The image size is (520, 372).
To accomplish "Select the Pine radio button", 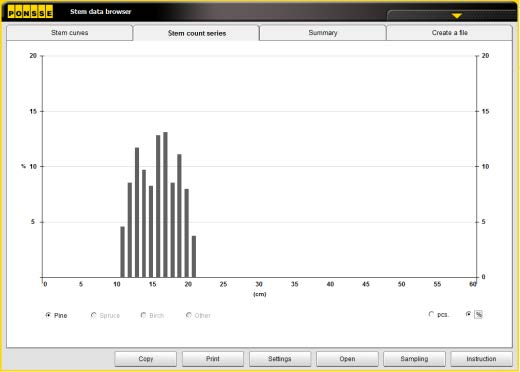I will pyautogui.click(x=48, y=315).
